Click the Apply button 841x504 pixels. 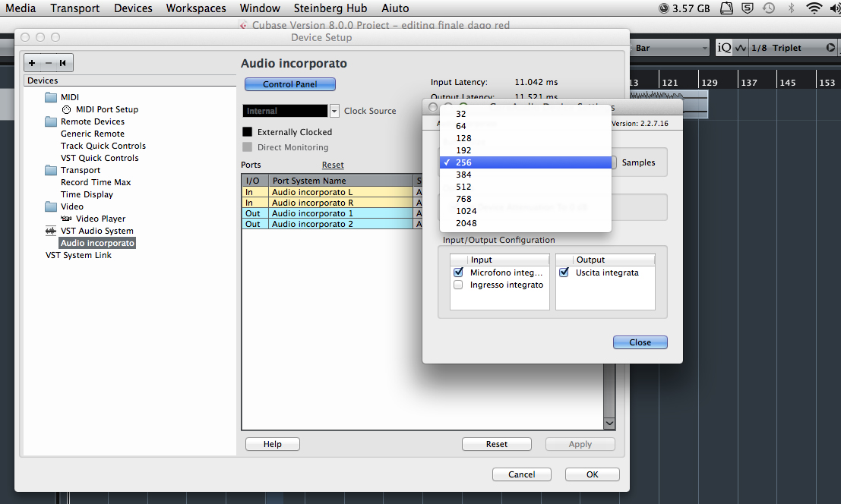[580, 444]
